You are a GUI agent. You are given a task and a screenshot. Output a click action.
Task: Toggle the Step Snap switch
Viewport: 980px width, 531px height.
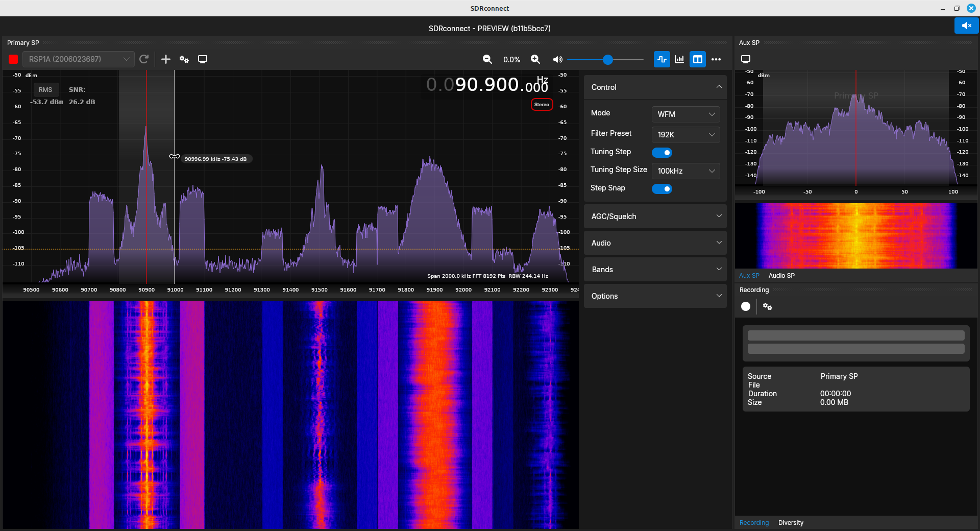tap(662, 189)
